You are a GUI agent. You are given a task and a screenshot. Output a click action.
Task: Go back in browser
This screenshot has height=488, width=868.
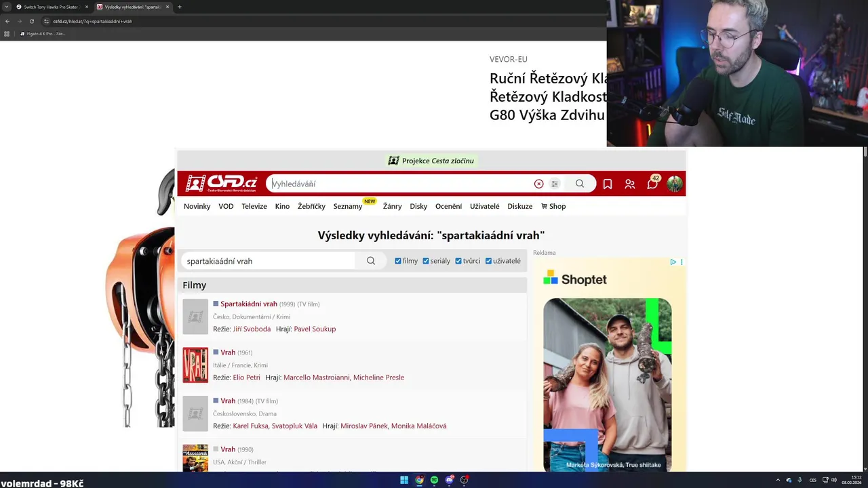pyautogui.click(x=7, y=21)
